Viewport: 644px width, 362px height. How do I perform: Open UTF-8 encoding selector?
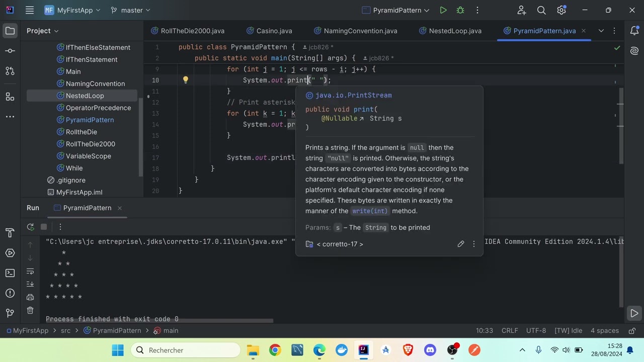click(536, 330)
